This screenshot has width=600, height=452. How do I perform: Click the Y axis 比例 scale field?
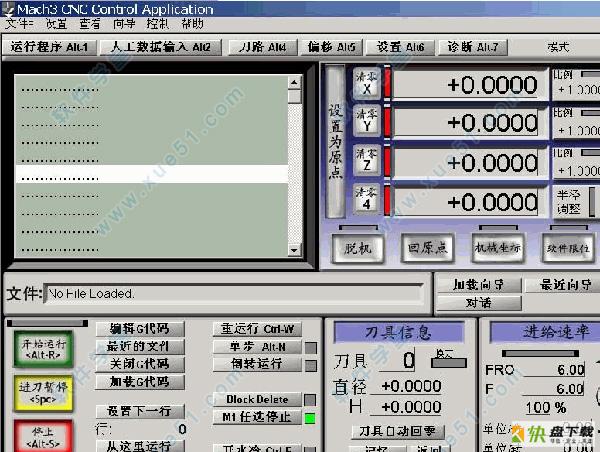point(577,131)
